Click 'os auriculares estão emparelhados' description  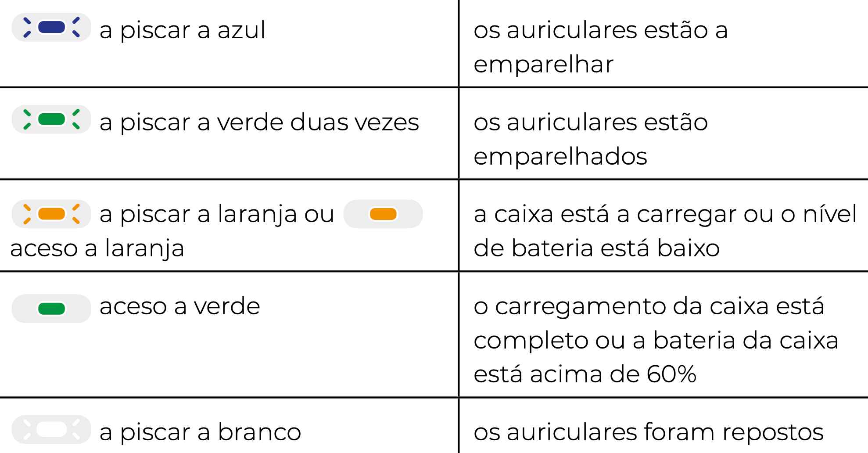click(591, 139)
